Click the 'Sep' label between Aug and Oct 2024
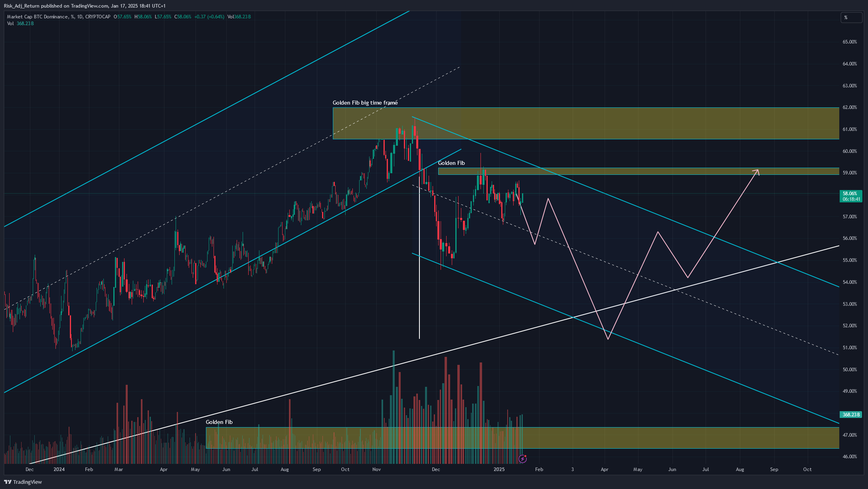The image size is (868, 489). point(316,469)
